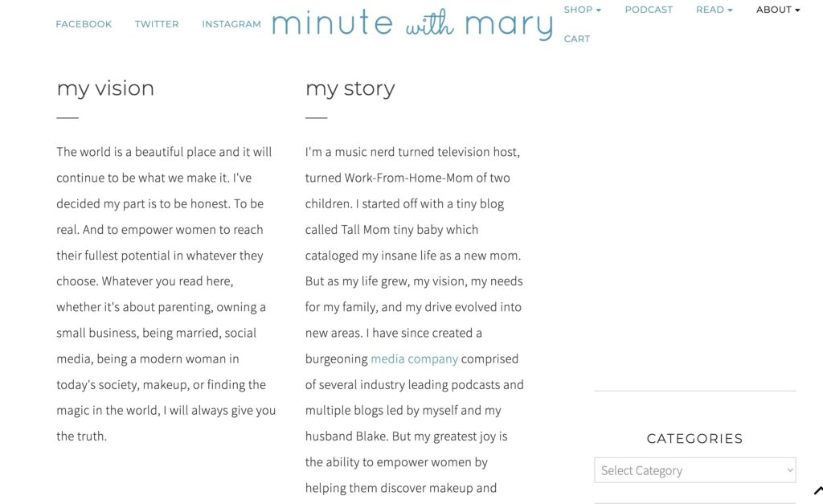This screenshot has height=504, width=823.
Task: Open the Facebook link in header
Action: [x=84, y=24]
